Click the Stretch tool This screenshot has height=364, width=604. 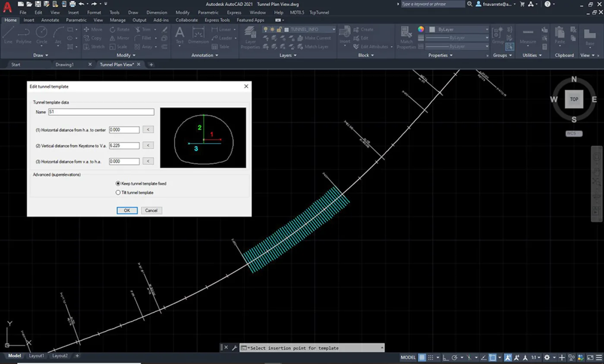pos(94,47)
